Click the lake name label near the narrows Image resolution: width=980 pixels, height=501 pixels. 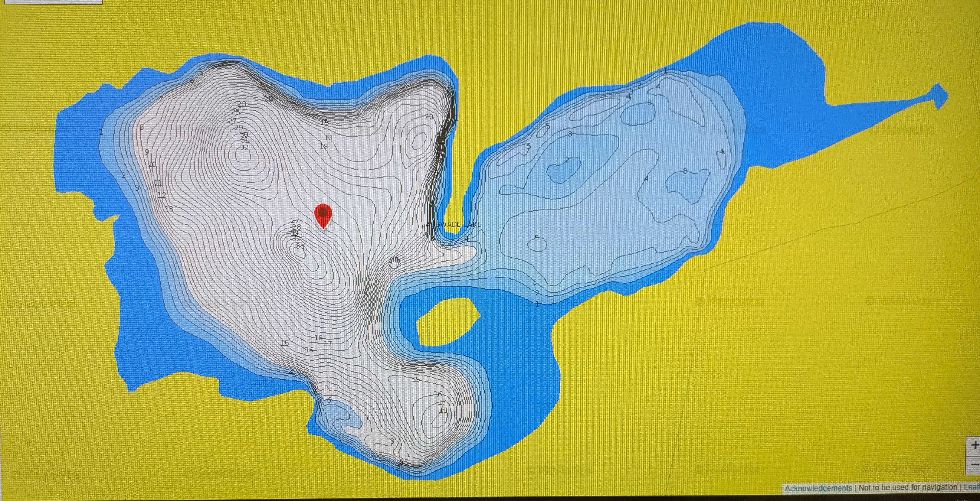click(x=452, y=224)
